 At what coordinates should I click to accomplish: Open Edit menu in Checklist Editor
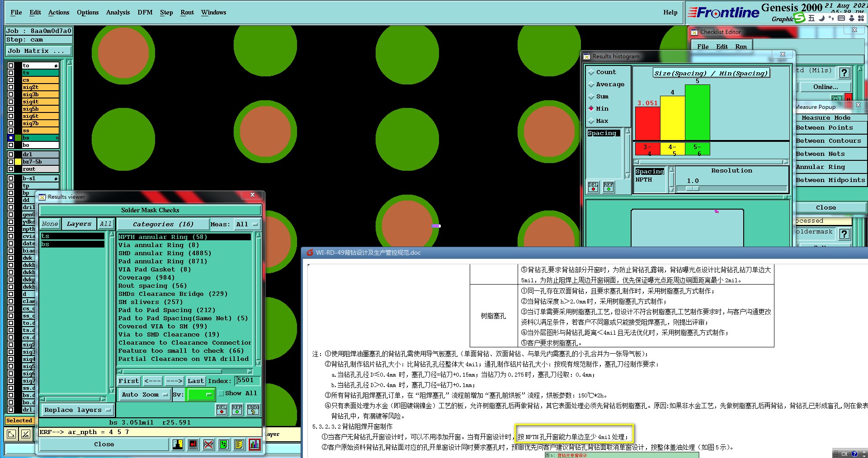[x=722, y=47]
